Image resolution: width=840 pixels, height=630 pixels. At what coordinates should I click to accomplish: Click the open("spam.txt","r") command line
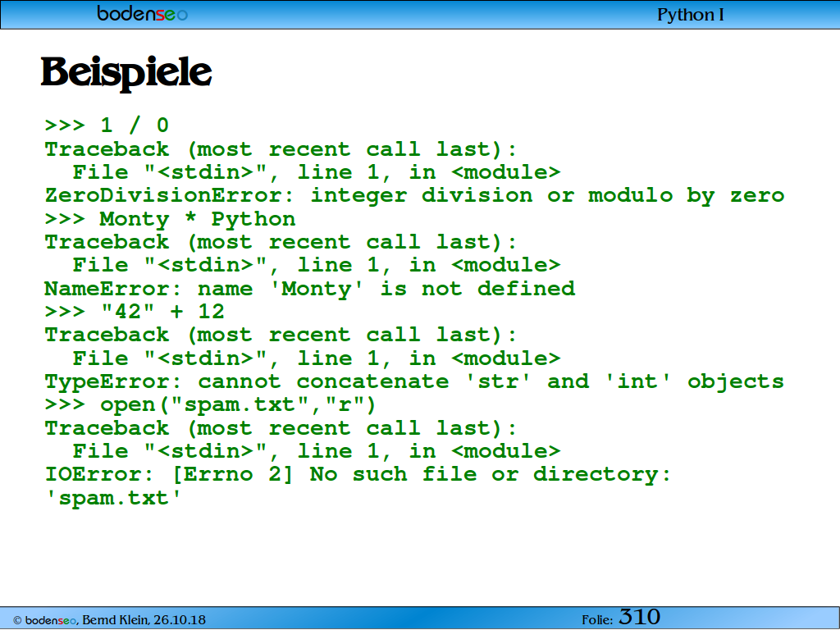[x=210, y=405]
